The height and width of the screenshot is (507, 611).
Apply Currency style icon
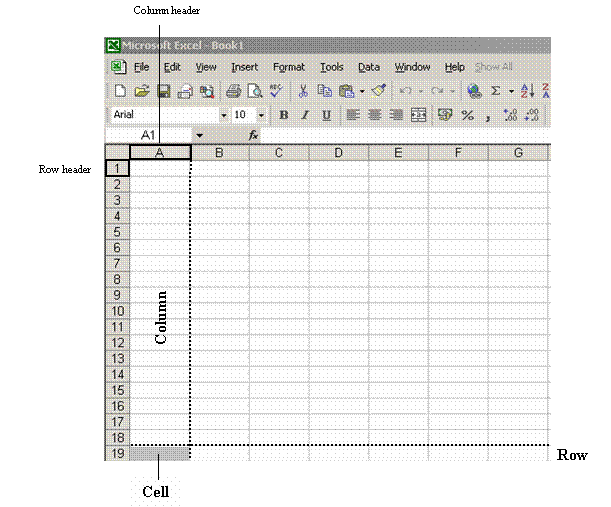445,115
